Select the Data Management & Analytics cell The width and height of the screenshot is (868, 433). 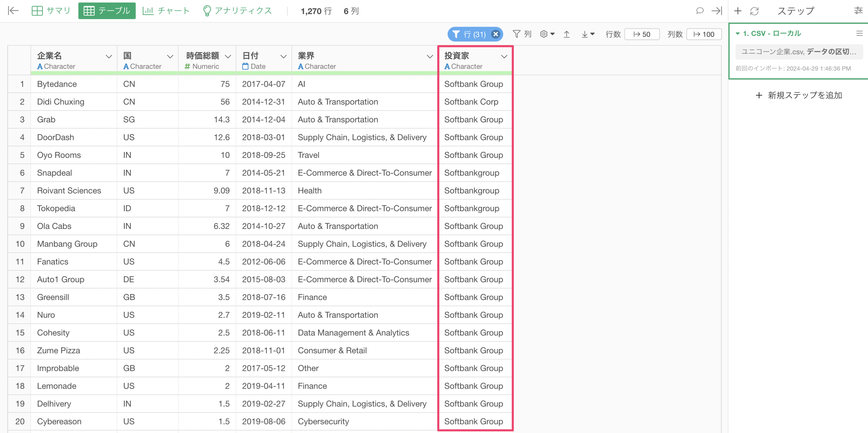364,333
